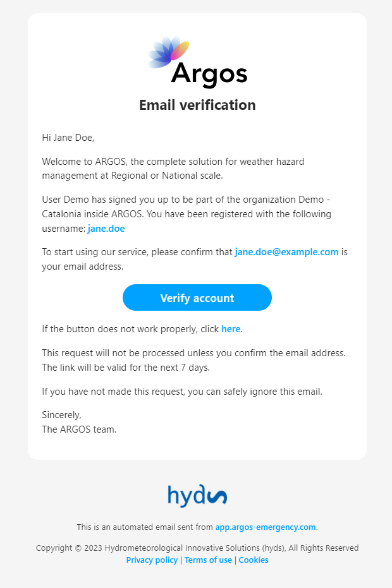Open the jane.doe username link

pos(106,229)
